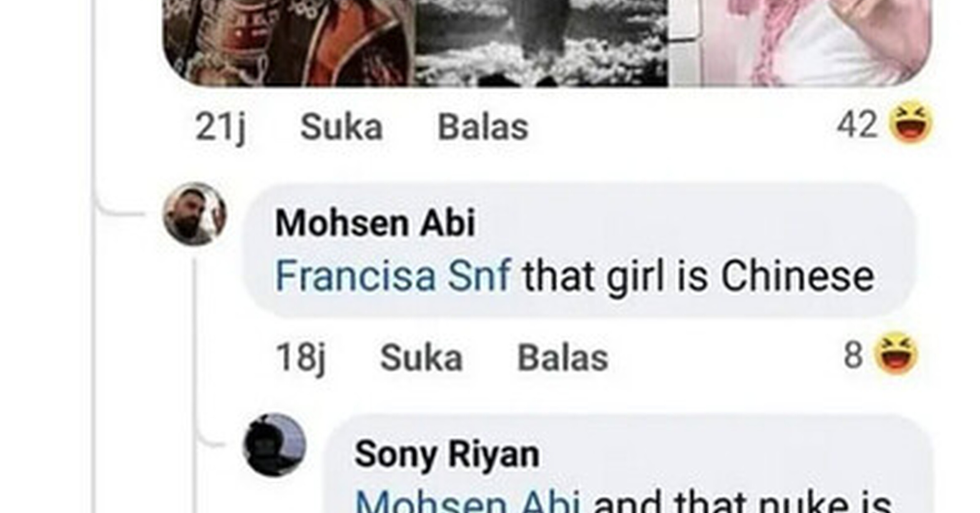Click Suka under Mohsen Abi's comment
The image size is (980, 513).
[x=421, y=357]
